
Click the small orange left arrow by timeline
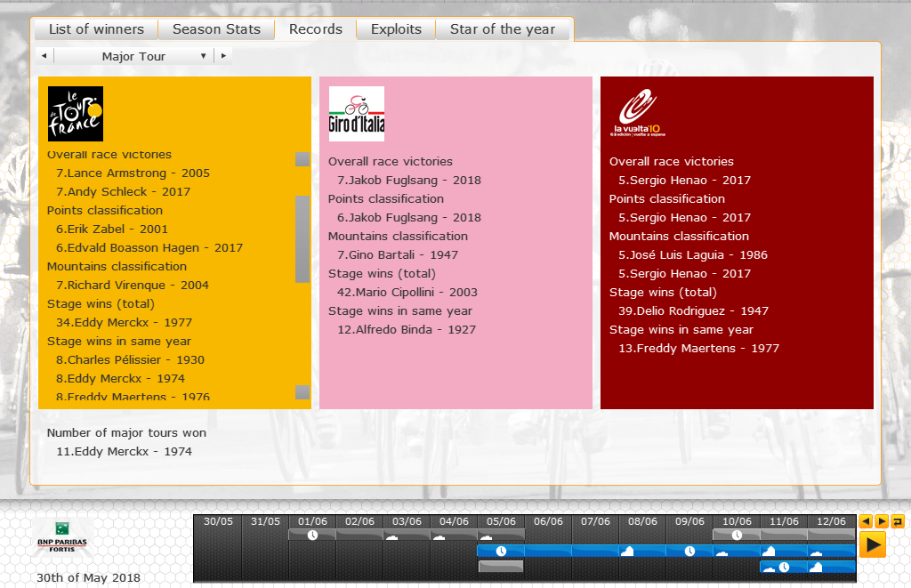tap(866, 521)
